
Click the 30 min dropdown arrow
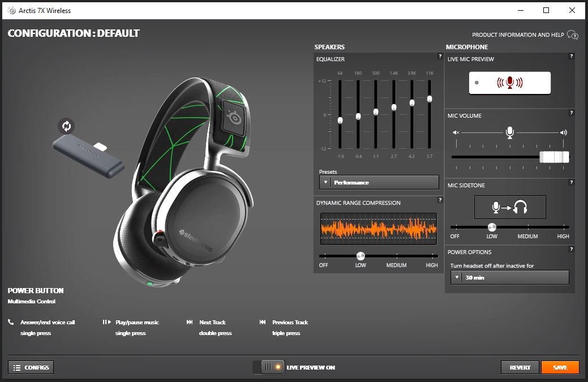(x=456, y=277)
